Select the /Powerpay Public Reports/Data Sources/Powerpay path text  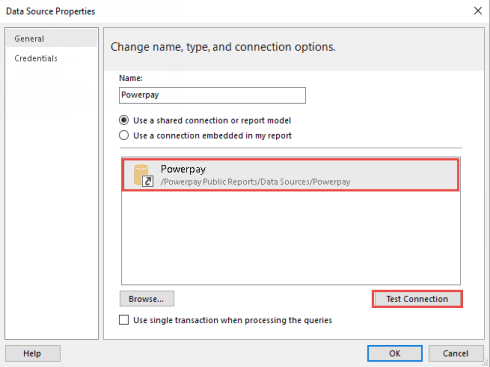pyautogui.click(x=255, y=182)
